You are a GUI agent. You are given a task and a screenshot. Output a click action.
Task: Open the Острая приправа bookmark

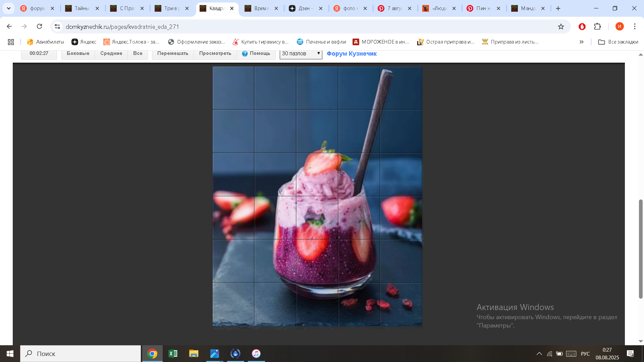[x=446, y=42]
